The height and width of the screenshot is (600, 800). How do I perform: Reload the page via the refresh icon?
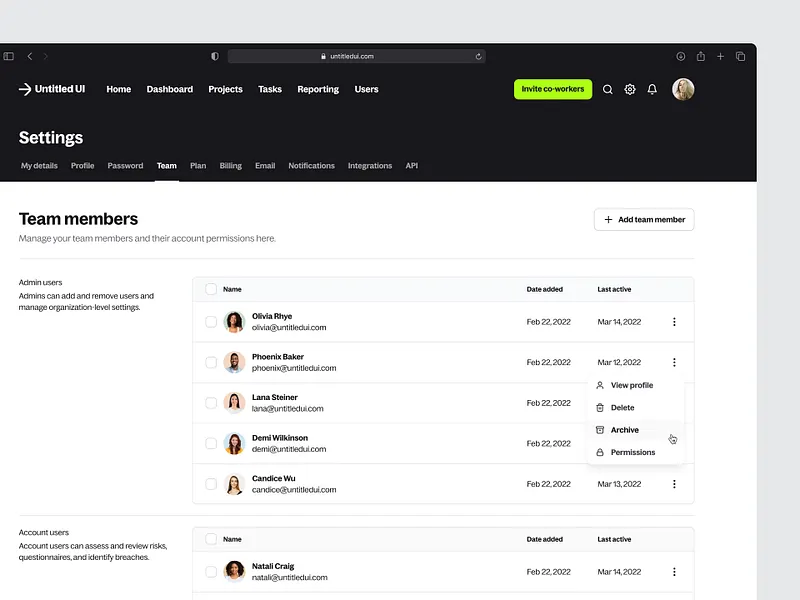tap(478, 56)
